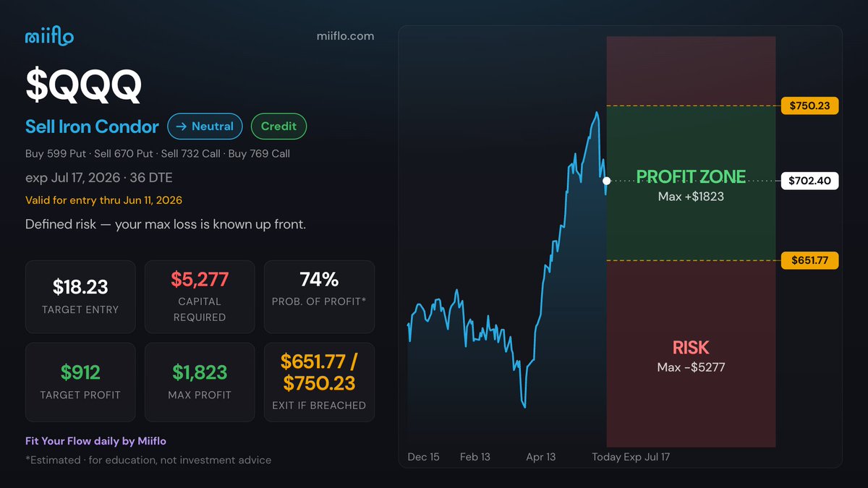This screenshot has width=868, height=488.
Task: Click the Exp Jul 17 axis label
Action: (646, 457)
